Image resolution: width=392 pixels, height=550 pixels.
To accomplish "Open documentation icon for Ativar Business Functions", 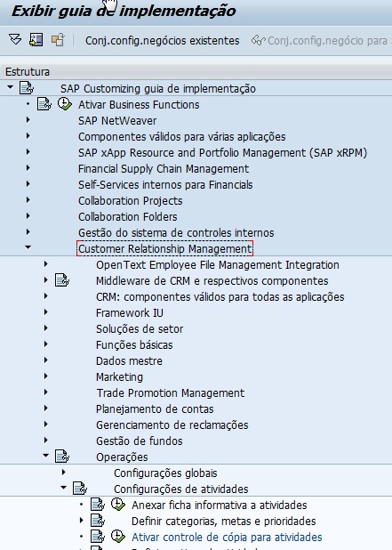I will [x=44, y=104].
